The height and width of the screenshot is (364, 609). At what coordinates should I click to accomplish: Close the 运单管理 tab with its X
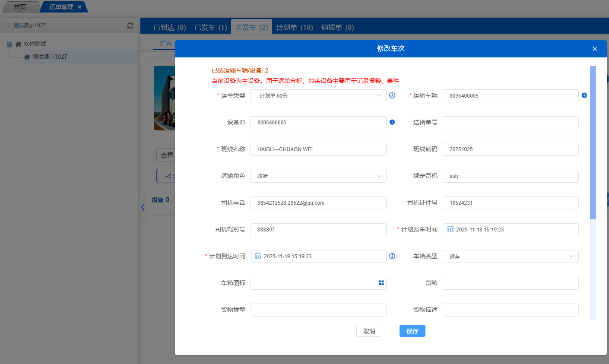pos(79,7)
